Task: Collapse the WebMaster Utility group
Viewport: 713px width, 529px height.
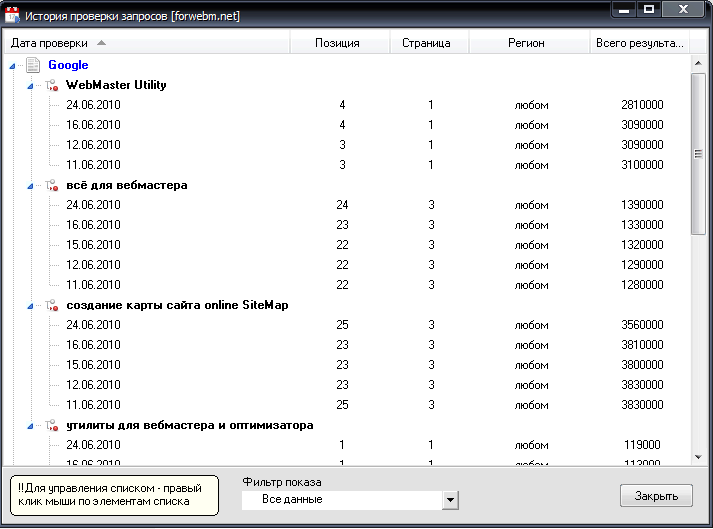Action: (x=32, y=86)
